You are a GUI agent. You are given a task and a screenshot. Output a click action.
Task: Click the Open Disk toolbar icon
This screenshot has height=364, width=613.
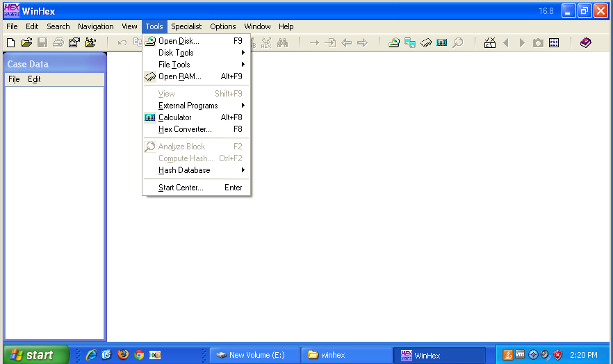(x=394, y=42)
